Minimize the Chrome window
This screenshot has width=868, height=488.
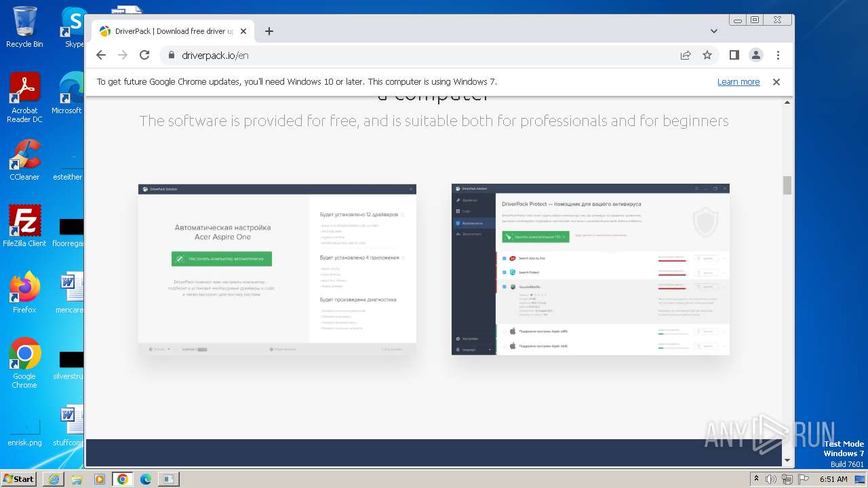click(738, 20)
